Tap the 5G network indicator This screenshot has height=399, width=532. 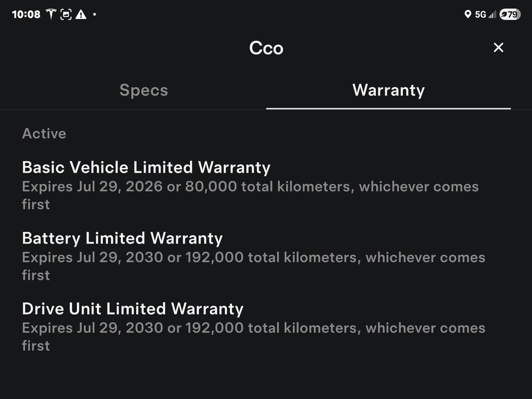480,15
